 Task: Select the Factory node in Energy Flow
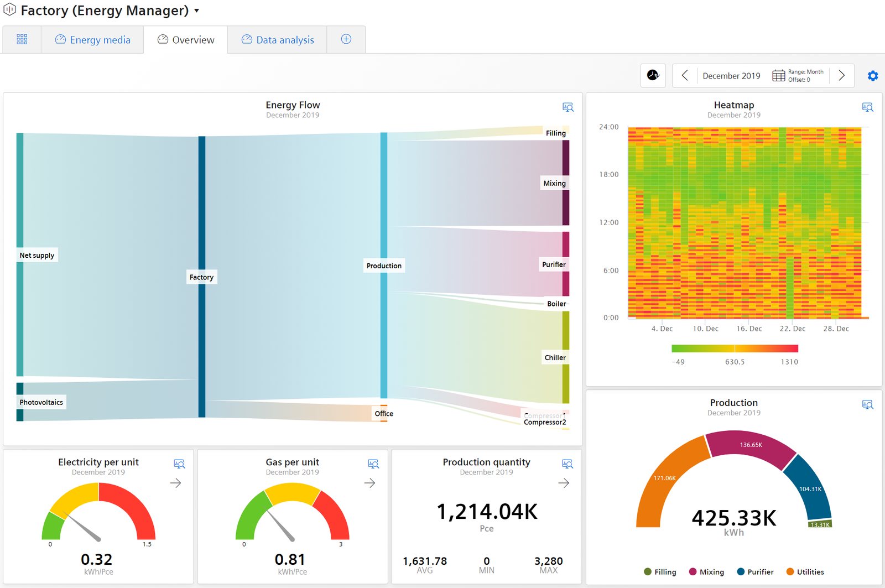[x=201, y=277]
